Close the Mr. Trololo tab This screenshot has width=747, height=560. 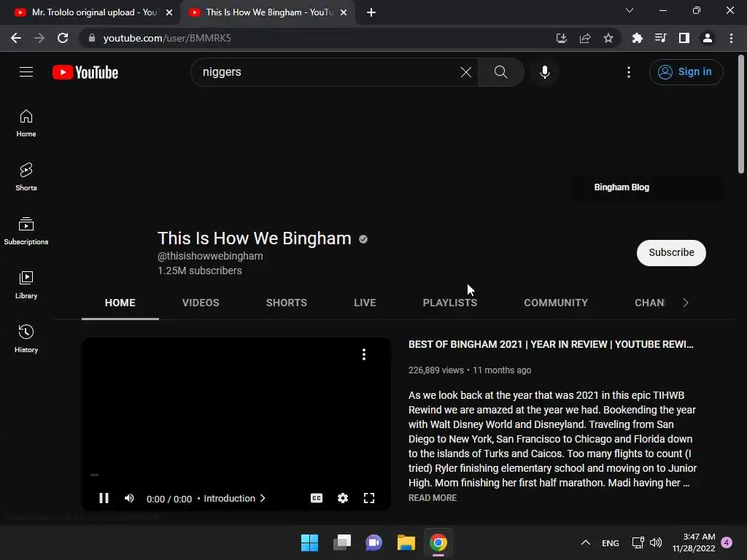169,12
